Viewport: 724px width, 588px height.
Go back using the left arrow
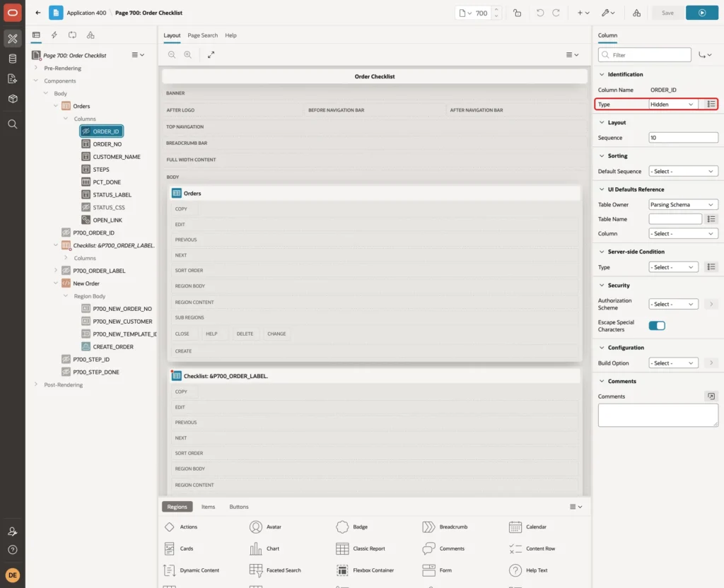[38, 13]
